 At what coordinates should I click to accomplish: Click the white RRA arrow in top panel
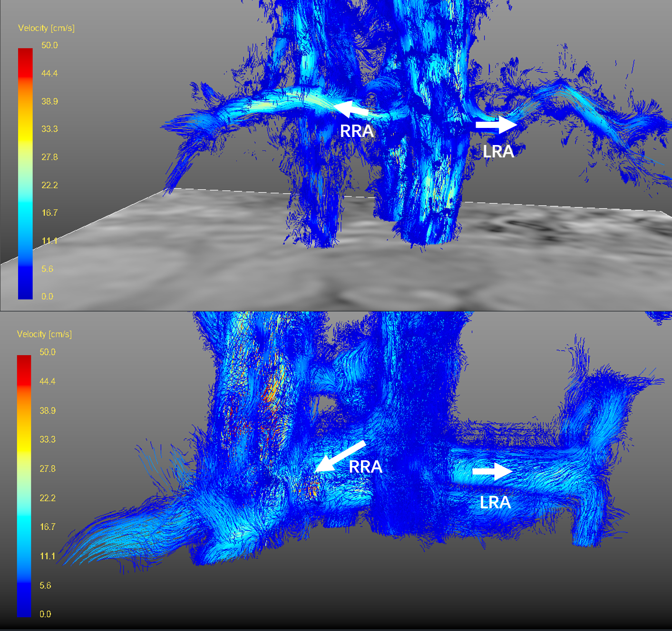coord(351,109)
